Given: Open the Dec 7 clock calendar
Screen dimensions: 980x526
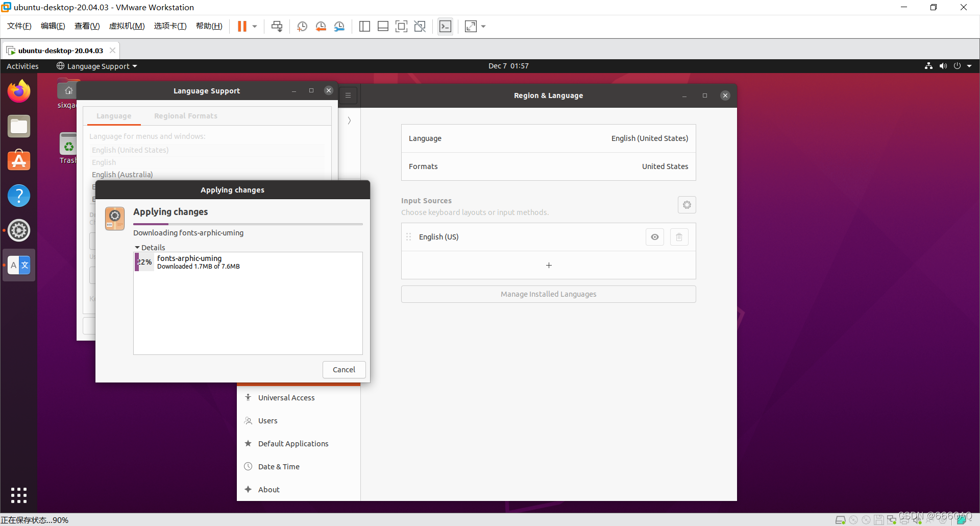Looking at the screenshot, I should click(508, 66).
